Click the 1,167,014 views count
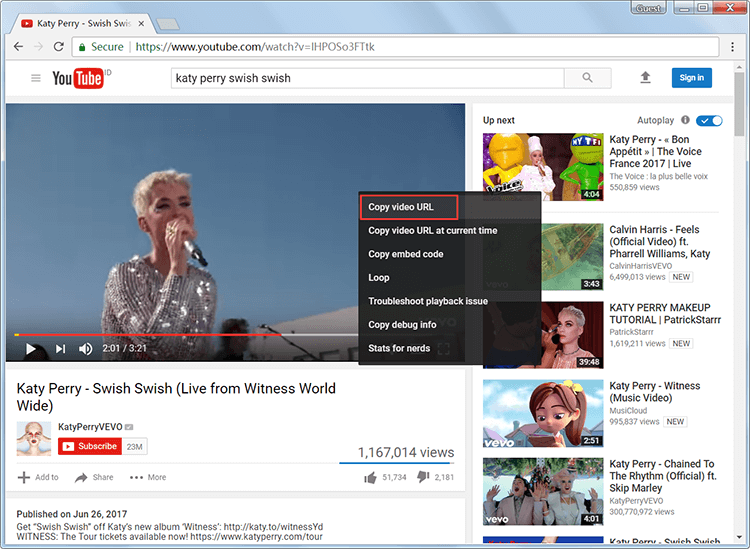This screenshot has width=750, height=549. point(406,452)
